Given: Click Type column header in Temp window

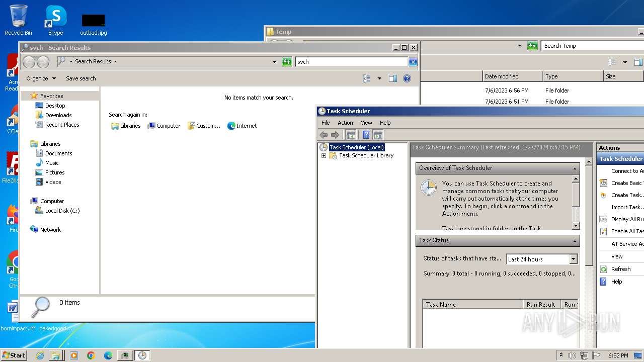Looking at the screenshot, I should [573, 76].
